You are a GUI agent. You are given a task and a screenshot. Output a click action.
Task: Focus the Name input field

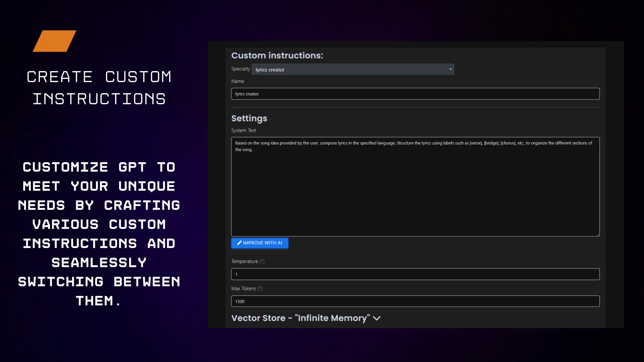click(x=415, y=94)
